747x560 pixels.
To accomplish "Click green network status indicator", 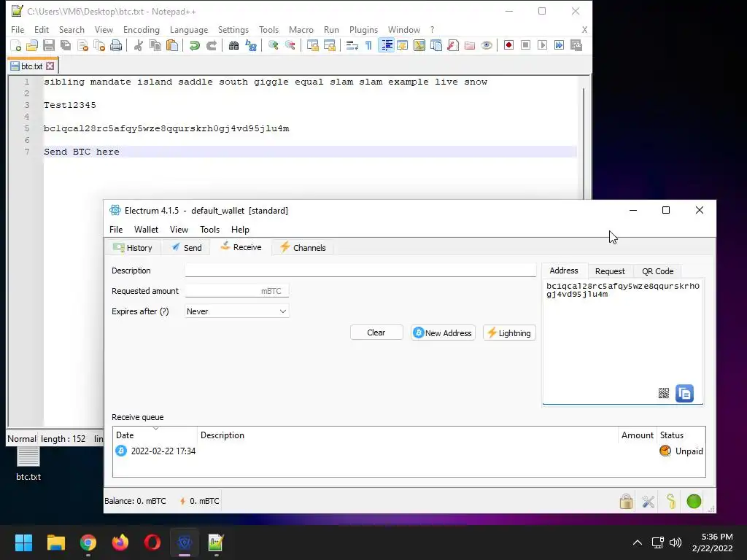I will pyautogui.click(x=694, y=501).
